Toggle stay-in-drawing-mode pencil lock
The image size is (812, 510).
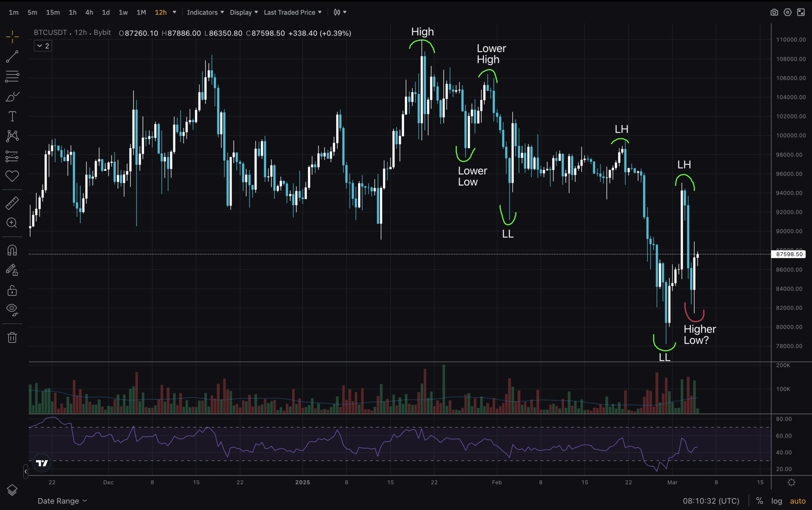point(12,270)
